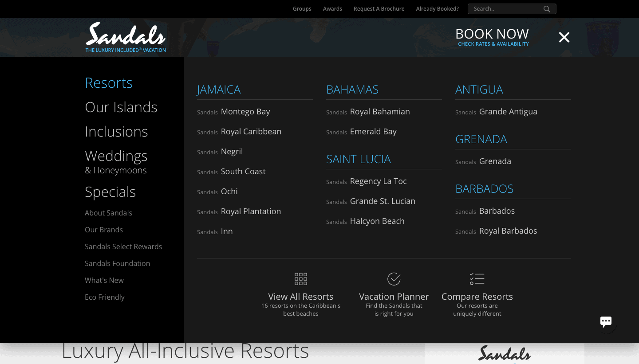The image size is (639, 364).
Task: Click Request A Brochure
Action: coord(379,9)
